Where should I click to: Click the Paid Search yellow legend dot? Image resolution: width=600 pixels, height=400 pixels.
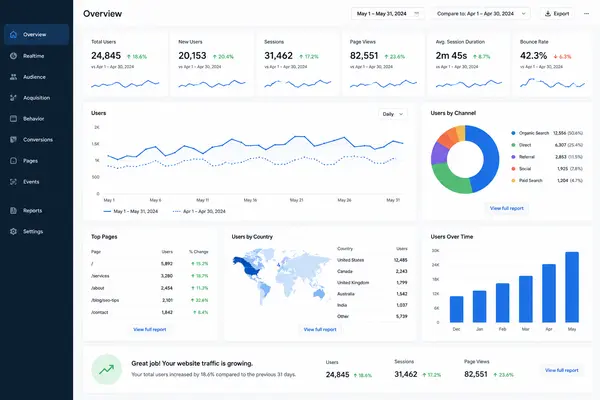click(513, 181)
